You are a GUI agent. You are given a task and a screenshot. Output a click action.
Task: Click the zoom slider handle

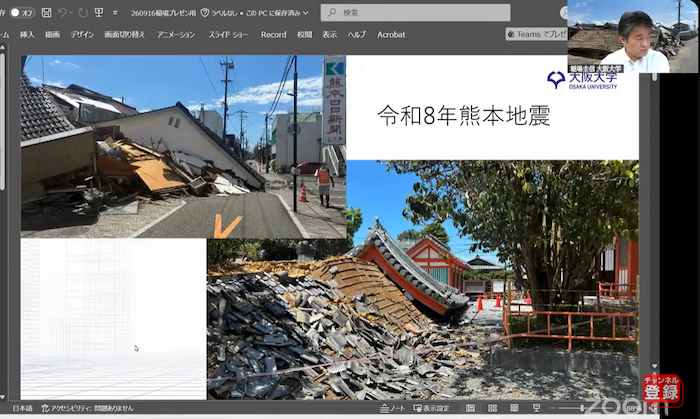[582, 408]
